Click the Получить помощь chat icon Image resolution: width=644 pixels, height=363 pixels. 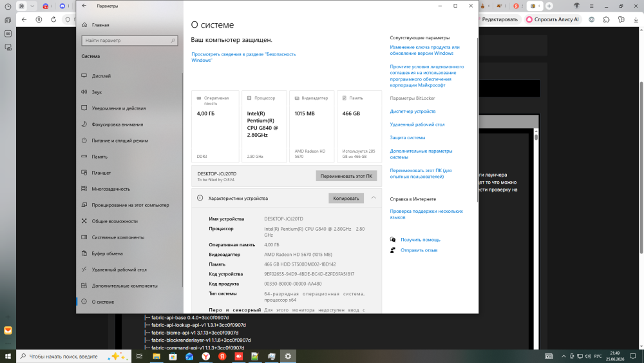pyautogui.click(x=393, y=240)
